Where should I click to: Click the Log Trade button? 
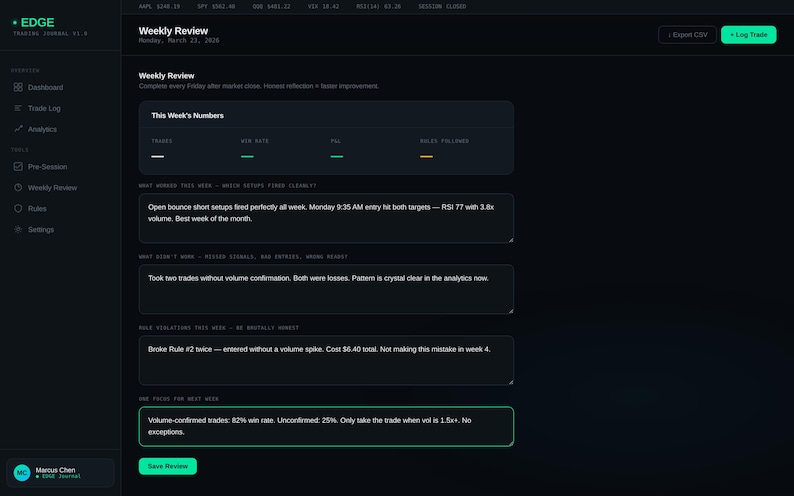pos(748,34)
